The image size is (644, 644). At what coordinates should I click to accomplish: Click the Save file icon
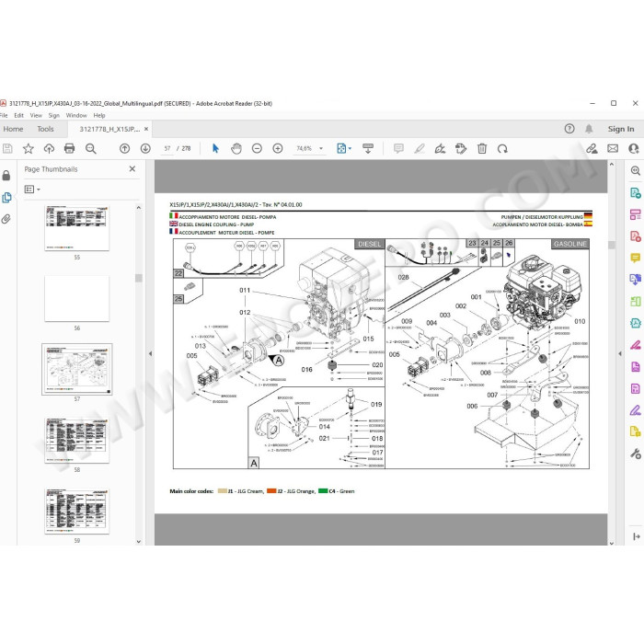tap(7, 148)
